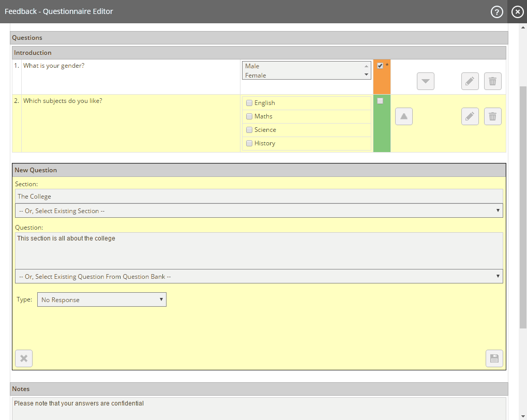
Task: Move gender question down with arrow
Action: 425,81
